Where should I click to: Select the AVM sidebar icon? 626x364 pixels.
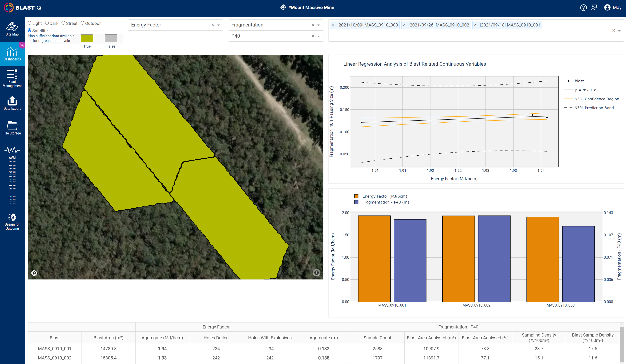12,152
